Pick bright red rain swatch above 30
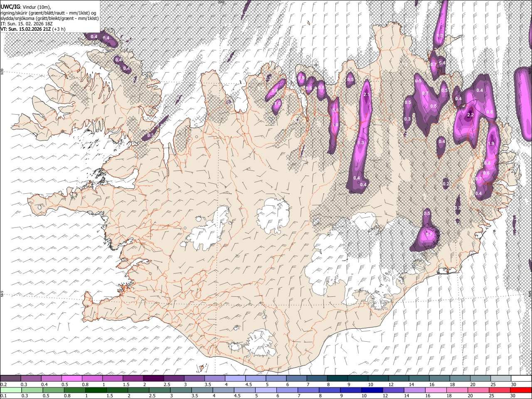 pyautogui.click(x=521, y=390)
